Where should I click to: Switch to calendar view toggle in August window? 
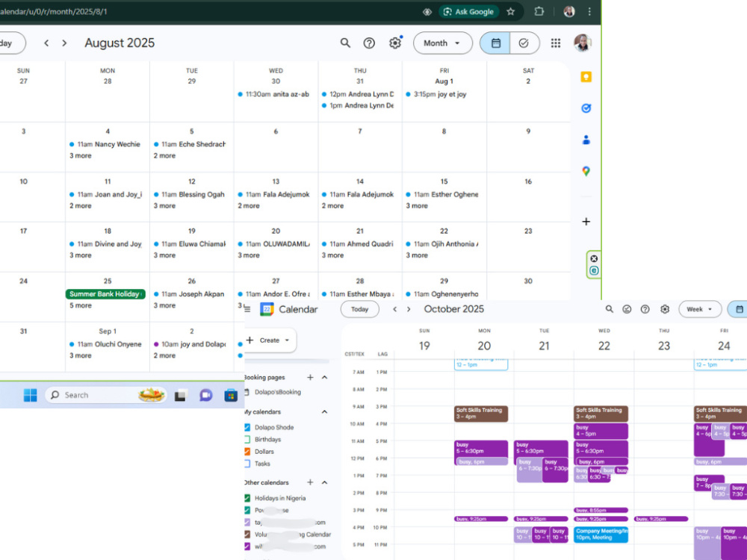point(495,43)
